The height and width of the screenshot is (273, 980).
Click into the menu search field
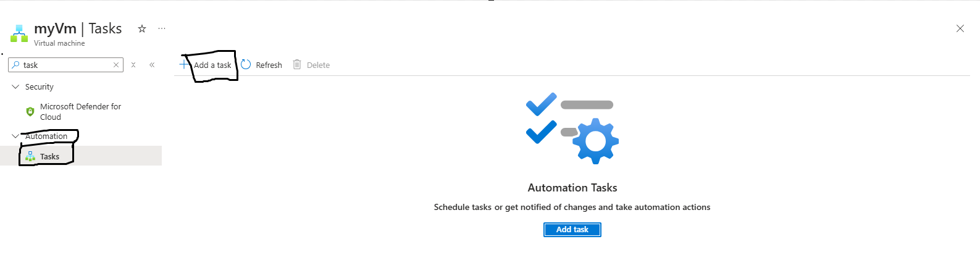pos(65,65)
